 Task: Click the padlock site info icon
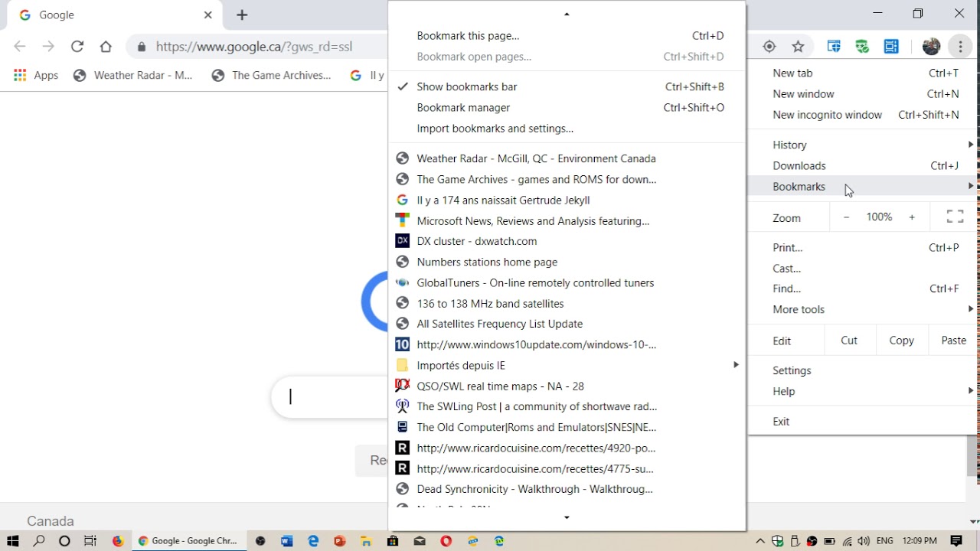click(141, 47)
